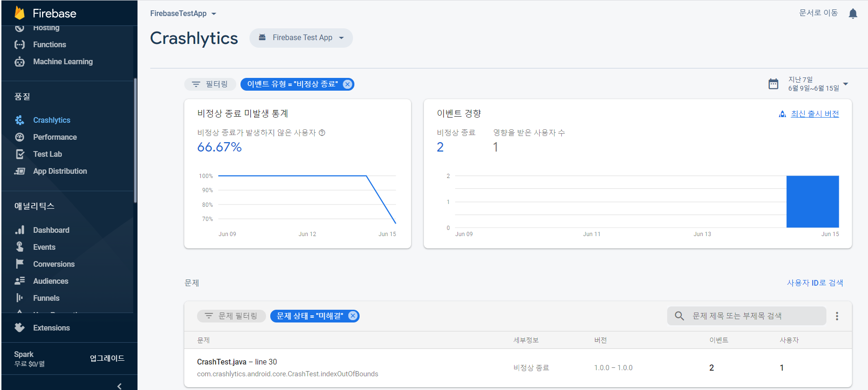Viewport: 868px width, 390px height.
Task: Click 업그레이드 upgrade button
Action: 107,358
